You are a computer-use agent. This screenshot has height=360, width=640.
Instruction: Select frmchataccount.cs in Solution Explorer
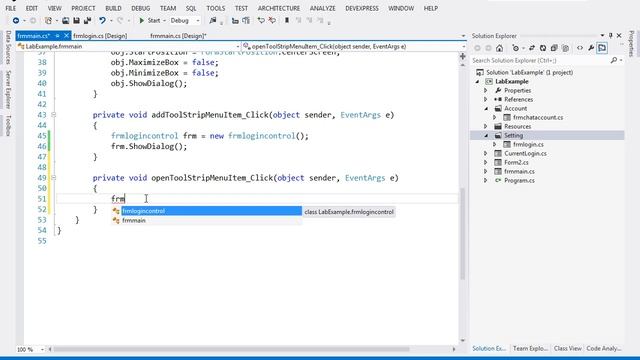point(538,118)
